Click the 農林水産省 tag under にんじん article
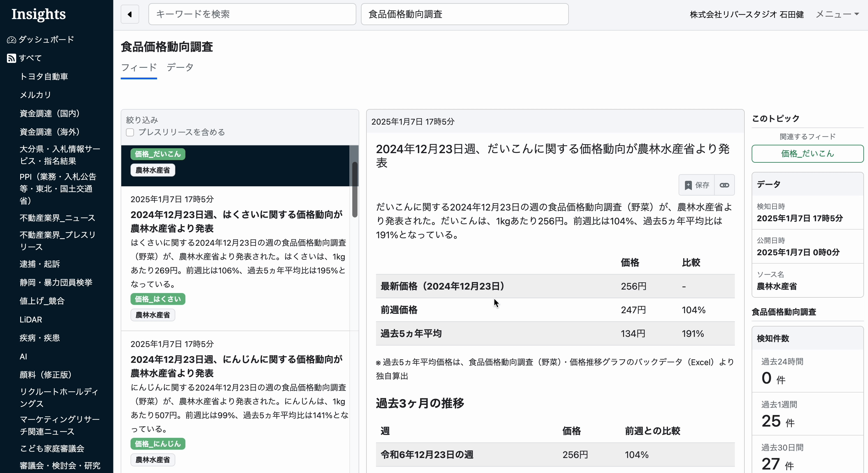Image resolution: width=868 pixels, height=473 pixels. point(153,460)
